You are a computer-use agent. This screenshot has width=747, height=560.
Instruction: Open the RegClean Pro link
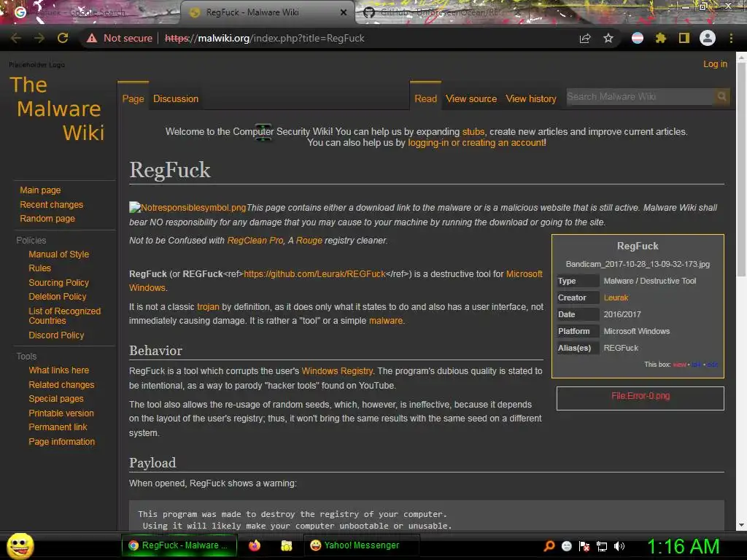tap(255, 241)
